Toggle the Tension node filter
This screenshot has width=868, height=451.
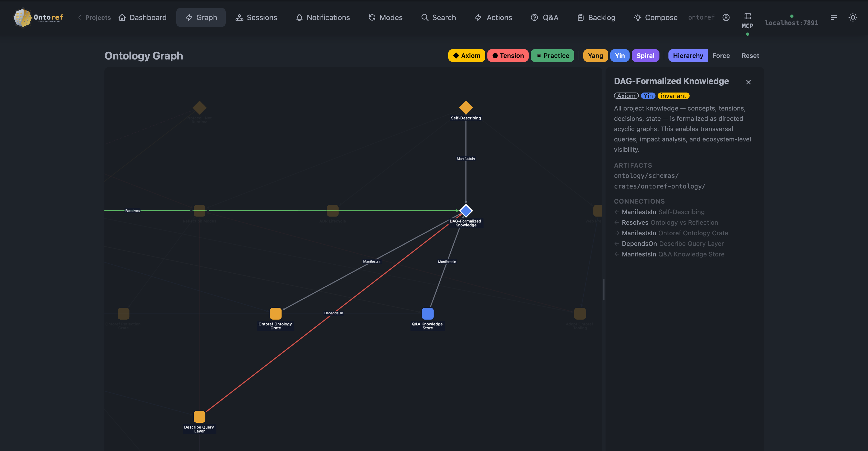508,55
